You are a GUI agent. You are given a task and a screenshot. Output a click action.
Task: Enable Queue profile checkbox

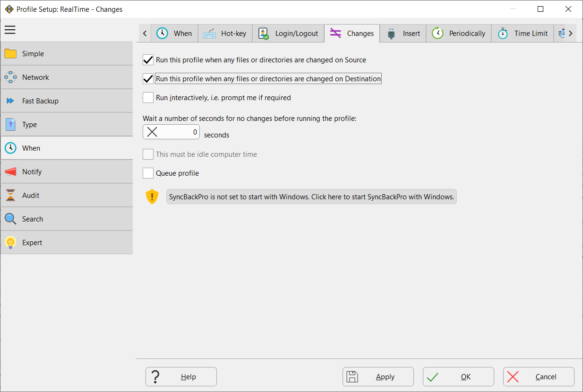[x=148, y=173]
